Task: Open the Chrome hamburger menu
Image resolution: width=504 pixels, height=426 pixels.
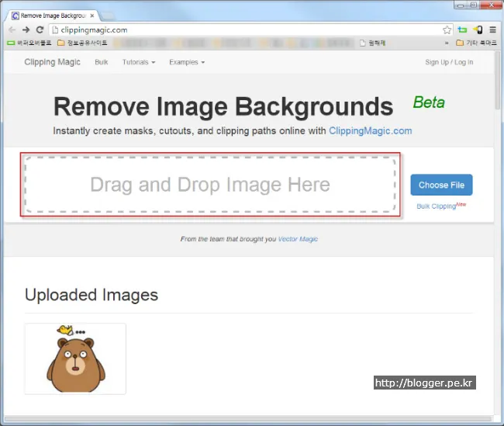Action: [x=492, y=29]
